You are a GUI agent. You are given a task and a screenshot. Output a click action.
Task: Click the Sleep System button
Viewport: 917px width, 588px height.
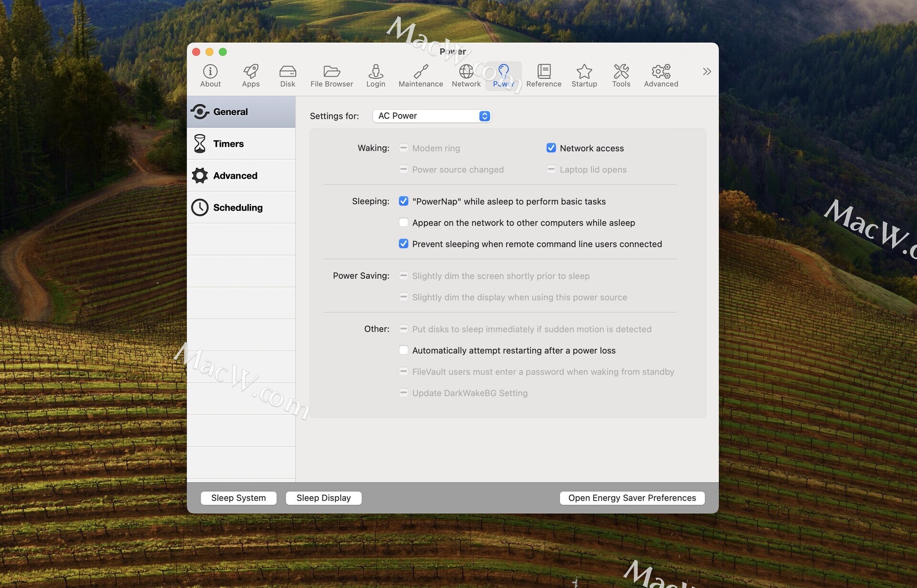click(x=238, y=498)
